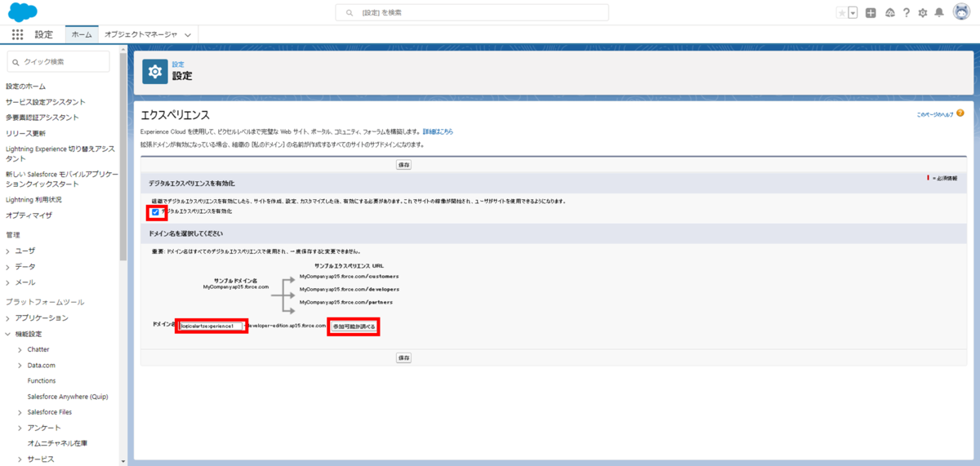Viewport: 980px width, 466px height.
Task: Open Functions in sidebar tree
Action: [42, 381]
